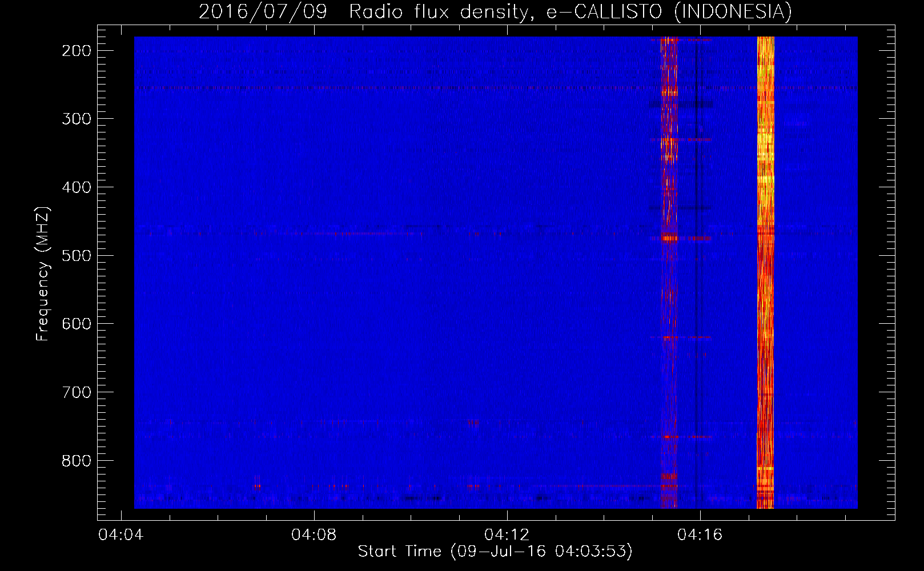Click the 500 frequency tick label
The height and width of the screenshot is (571, 924).
(77, 256)
